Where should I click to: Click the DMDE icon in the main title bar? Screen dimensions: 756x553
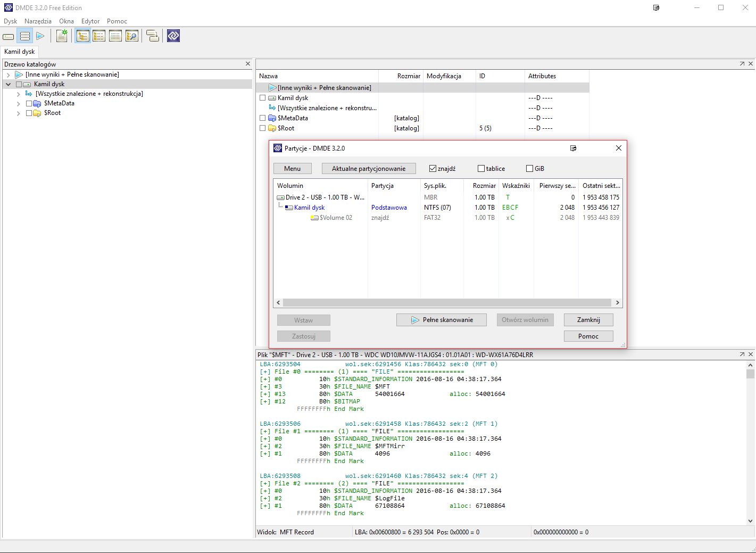9,7
